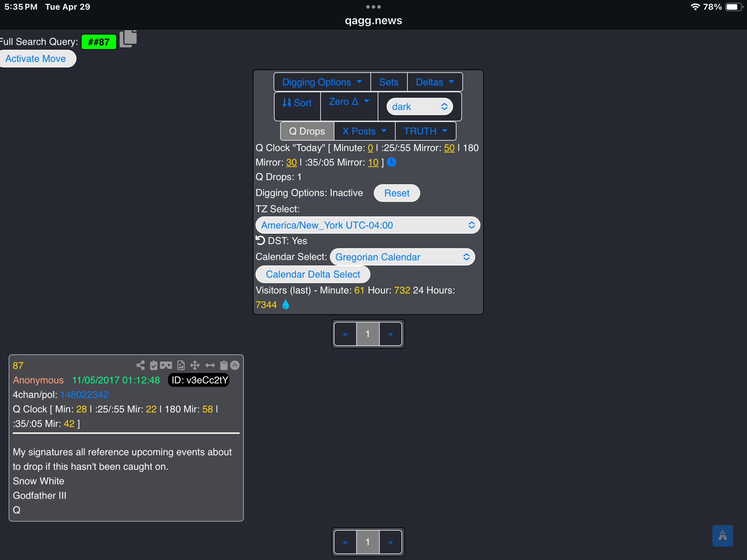Image resolution: width=747 pixels, height=560 pixels.
Task: Click the Hour visitor count 732
Action: (402, 290)
